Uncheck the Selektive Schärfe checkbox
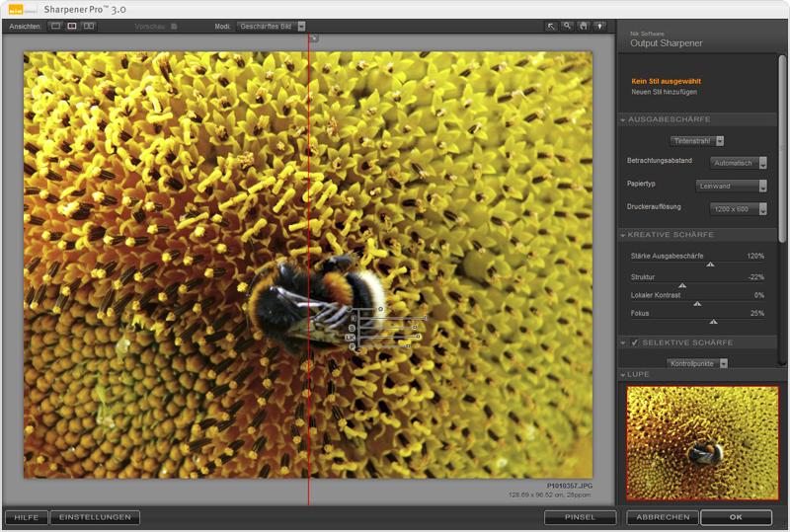Image resolution: width=790 pixels, height=532 pixels. (x=635, y=342)
